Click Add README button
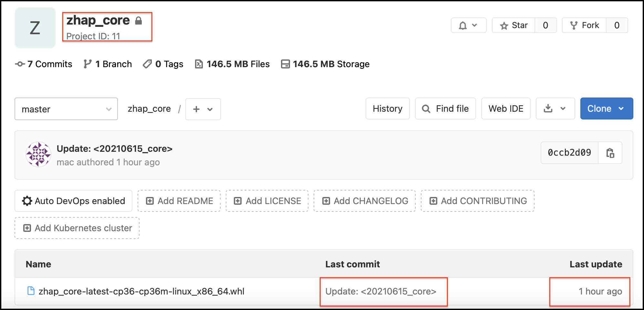Viewport: 644px width, 310px height. tap(179, 201)
